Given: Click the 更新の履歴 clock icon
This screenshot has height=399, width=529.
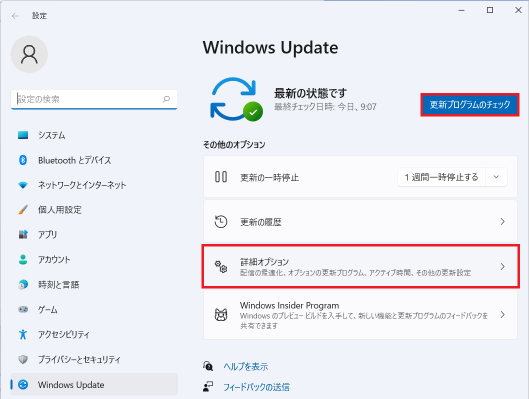Looking at the screenshot, I should [221, 222].
